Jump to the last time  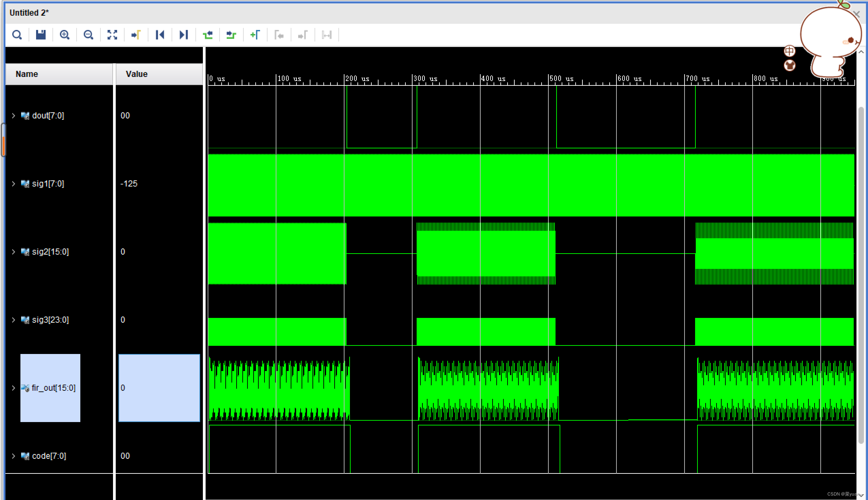coord(184,35)
